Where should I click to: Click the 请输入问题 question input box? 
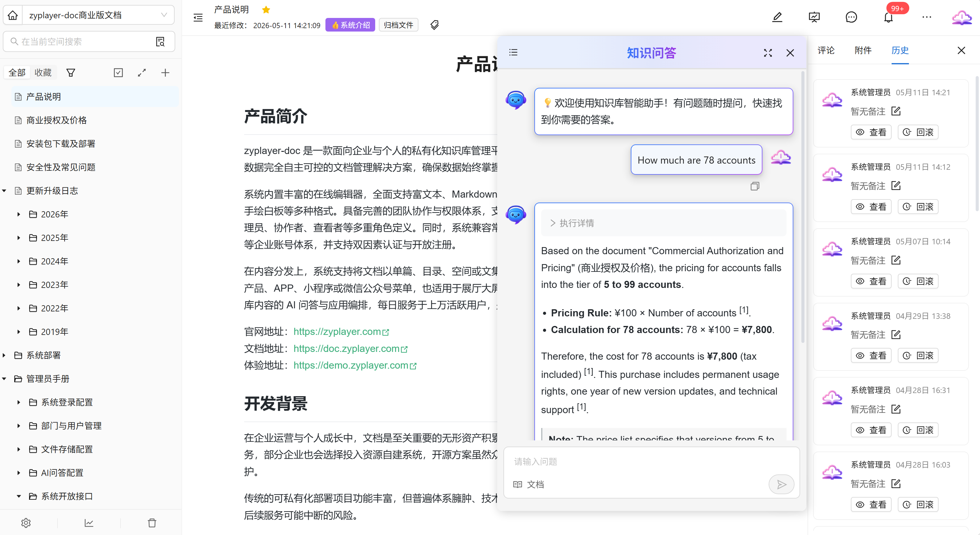[x=651, y=461]
